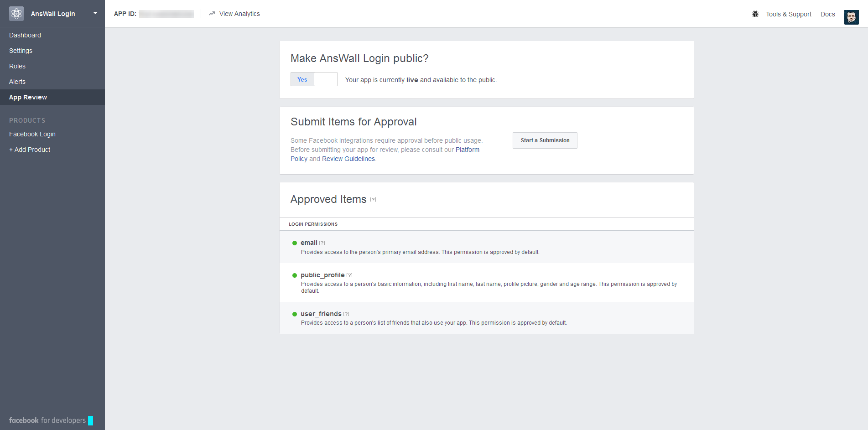Click the View Analytics trend arrow icon

212,14
